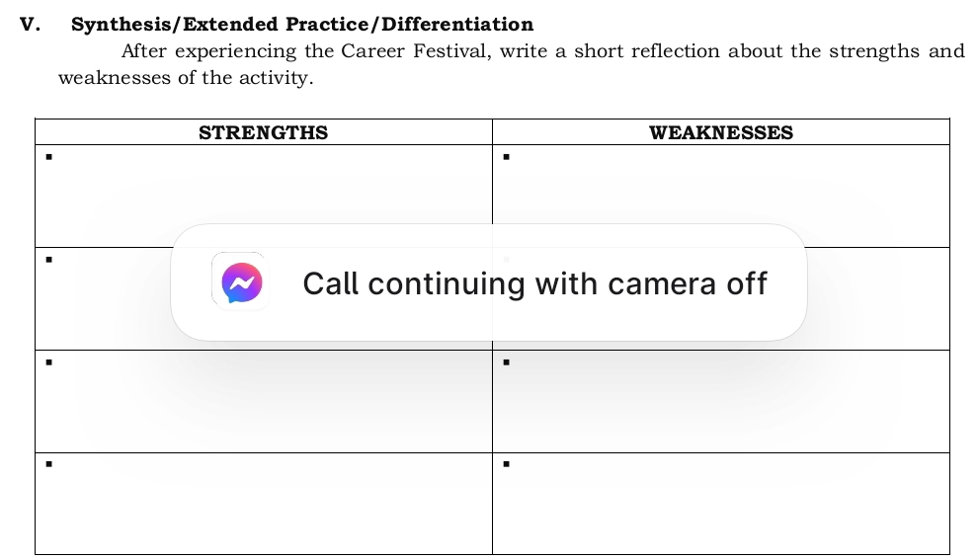
Task: Click the bullet in the second STRENGTHS row
Action: click(47, 259)
